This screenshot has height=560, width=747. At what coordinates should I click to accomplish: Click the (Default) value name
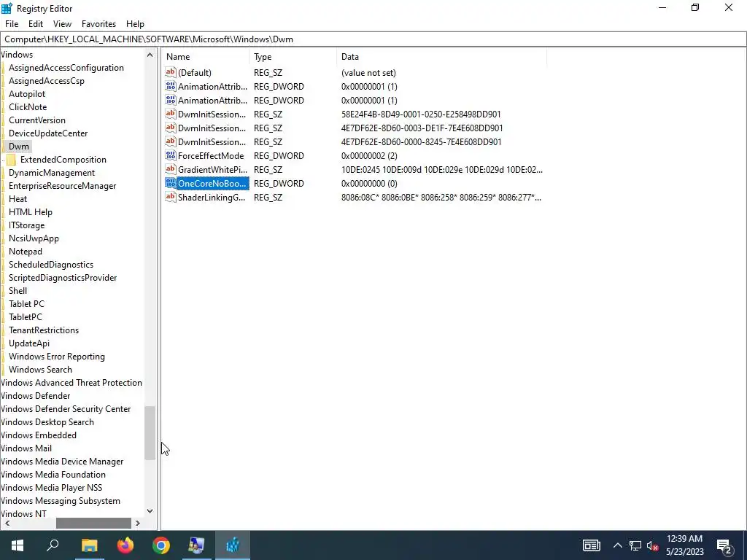click(194, 73)
